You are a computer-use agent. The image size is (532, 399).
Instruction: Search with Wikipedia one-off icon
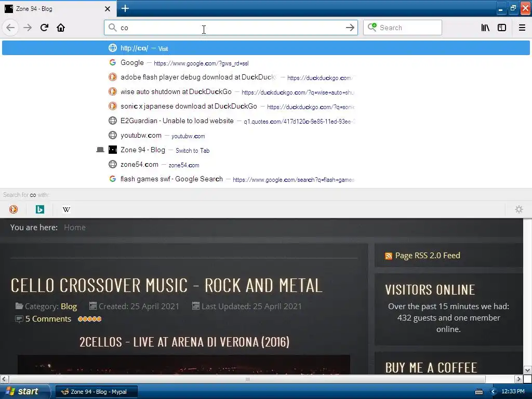(x=66, y=209)
